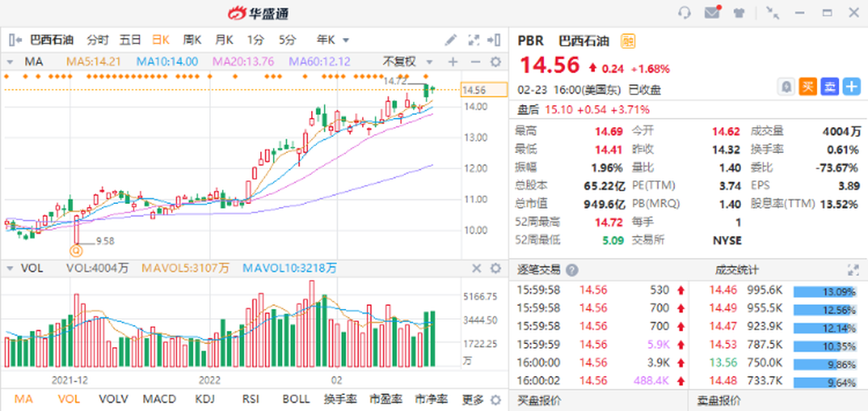Toggle the right quote panel
868x411 pixels.
(495, 40)
